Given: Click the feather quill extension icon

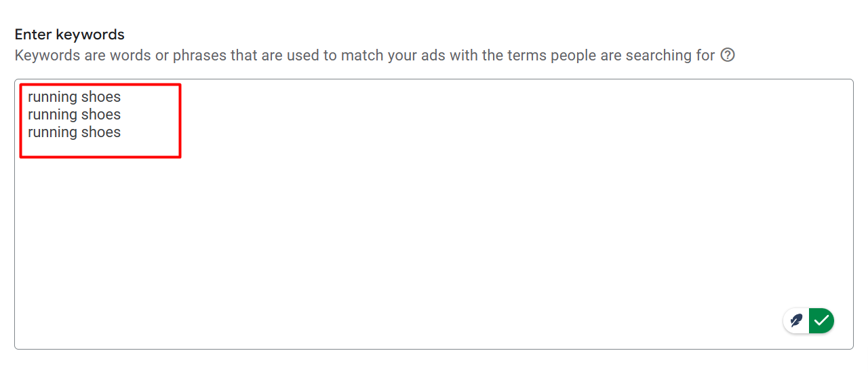Looking at the screenshot, I should coord(797,320).
